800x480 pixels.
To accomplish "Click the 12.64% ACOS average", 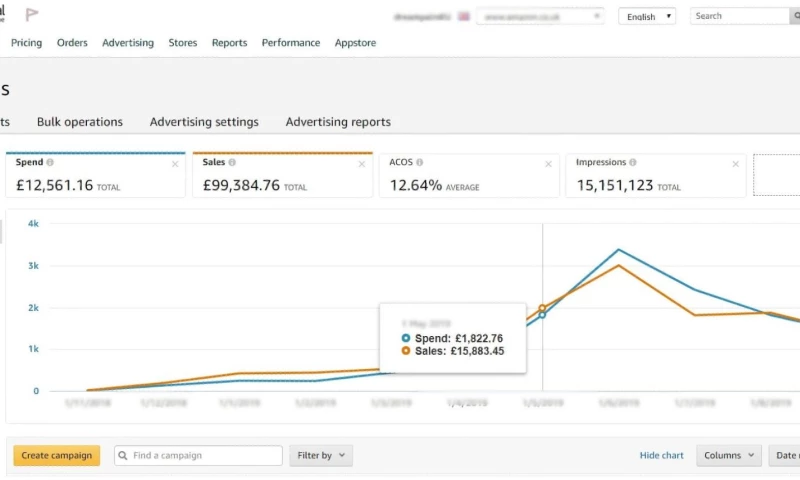I will click(416, 185).
